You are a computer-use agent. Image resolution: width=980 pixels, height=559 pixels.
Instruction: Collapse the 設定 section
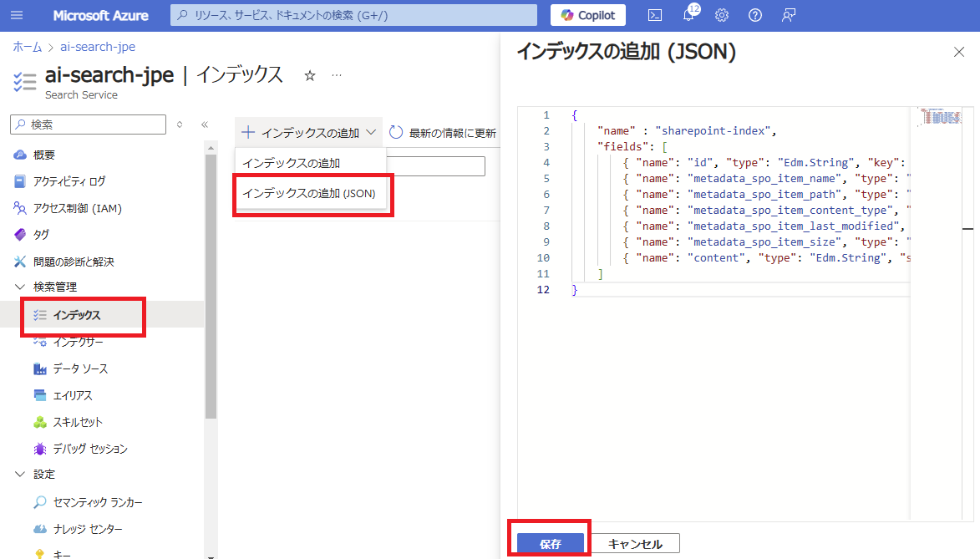(20, 474)
